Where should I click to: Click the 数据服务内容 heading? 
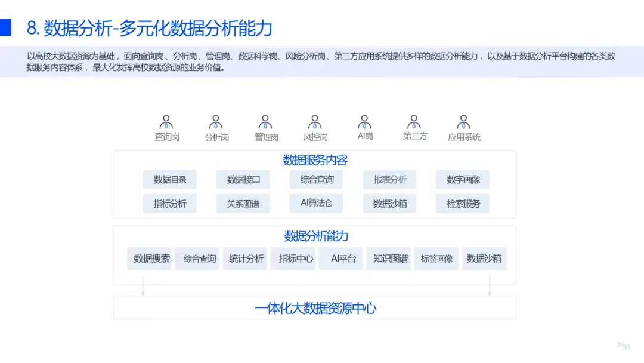315,161
